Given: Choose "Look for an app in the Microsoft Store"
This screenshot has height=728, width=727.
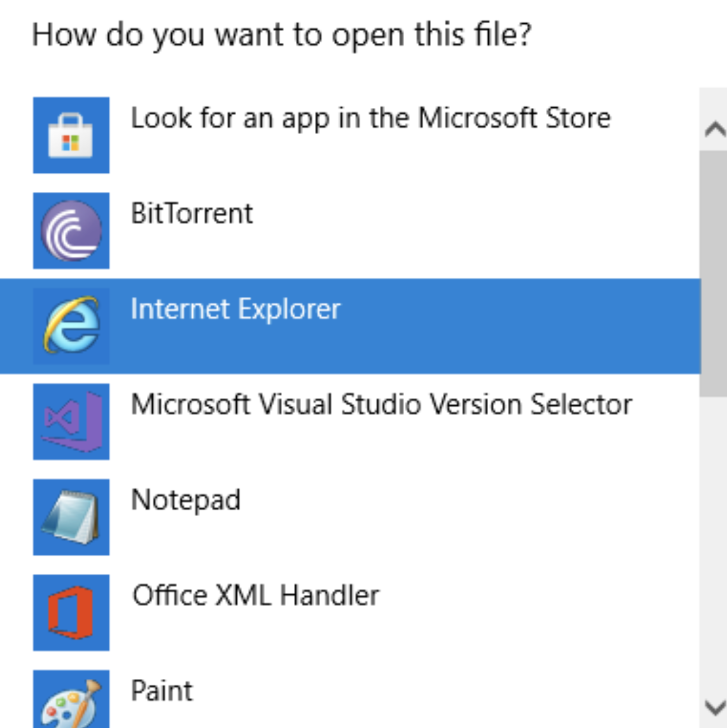Looking at the screenshot, I should pos(370,118).
